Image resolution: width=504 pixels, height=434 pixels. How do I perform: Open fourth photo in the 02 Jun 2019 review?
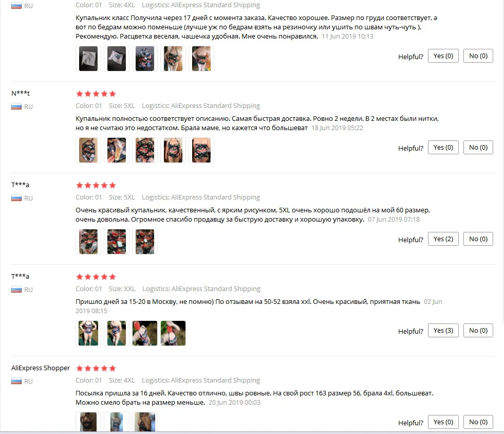pos(173,333)
